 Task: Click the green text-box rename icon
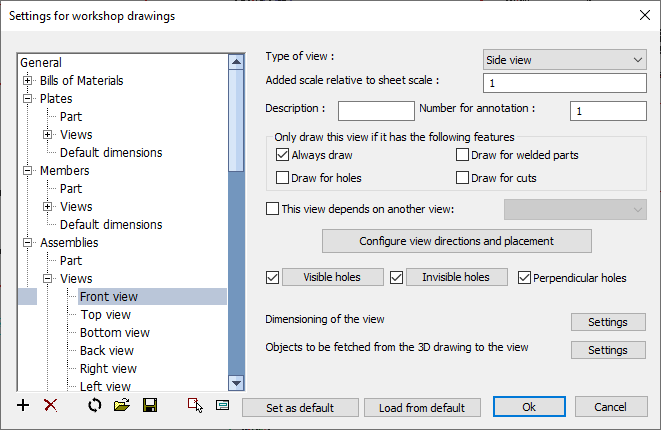[223, 406]
